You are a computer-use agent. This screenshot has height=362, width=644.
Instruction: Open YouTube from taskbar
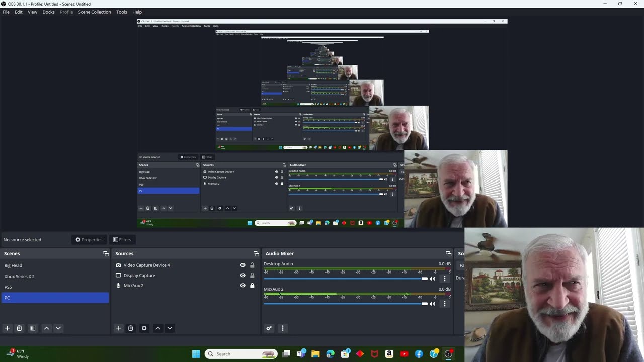404,354
